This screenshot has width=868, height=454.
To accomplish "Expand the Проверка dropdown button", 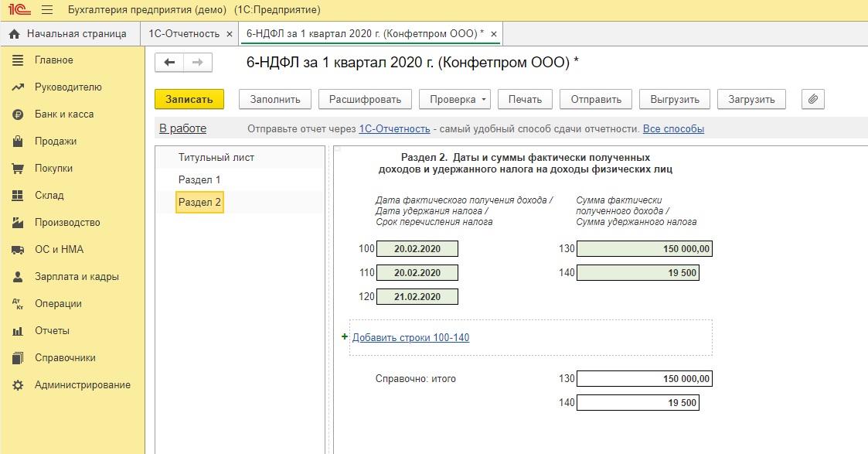I will tap(454, 99).
